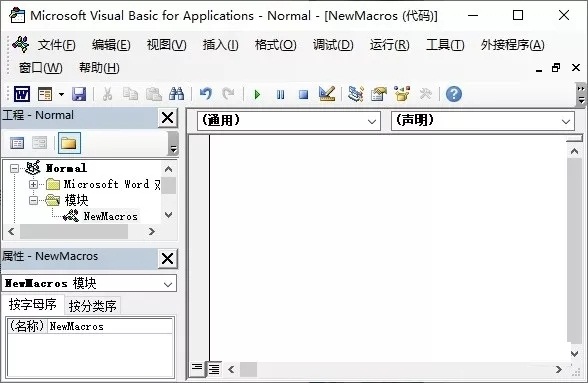
Task: Click code window scroll up arrow
Action: (574, 151)
